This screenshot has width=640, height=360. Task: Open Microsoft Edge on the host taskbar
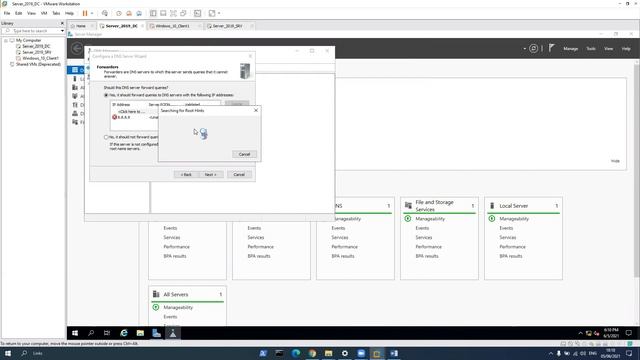[296, 353]
